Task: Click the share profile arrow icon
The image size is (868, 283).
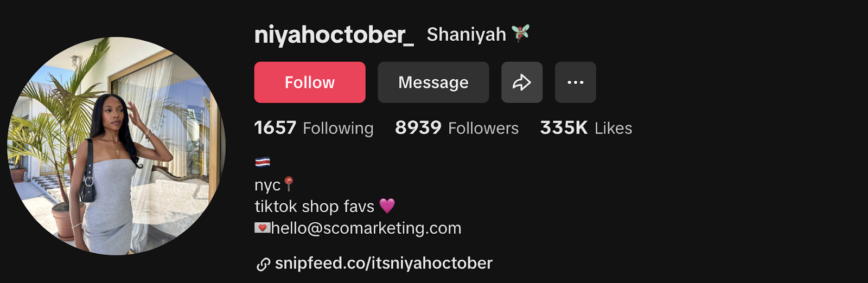Action: [x=522, y=82]
